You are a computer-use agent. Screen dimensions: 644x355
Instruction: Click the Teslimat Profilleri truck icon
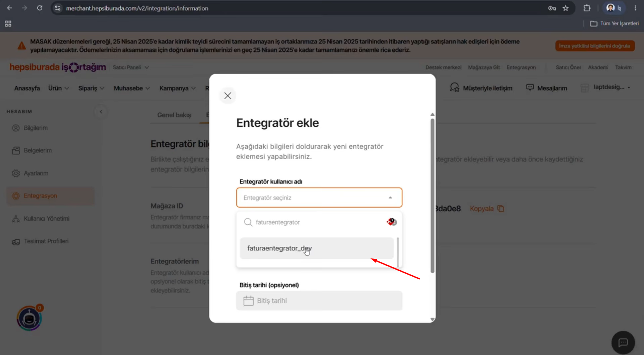point(16,242)
